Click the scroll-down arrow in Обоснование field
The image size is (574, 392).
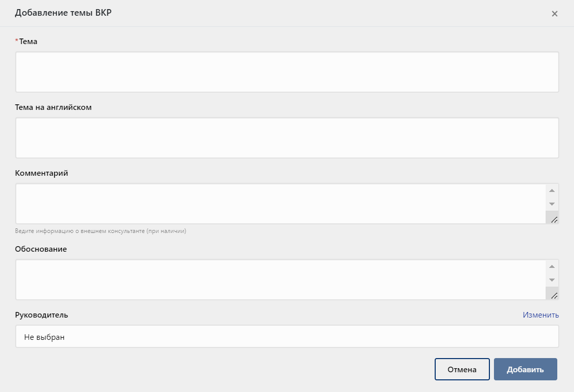pyautogui.click(x=552, y=280)
